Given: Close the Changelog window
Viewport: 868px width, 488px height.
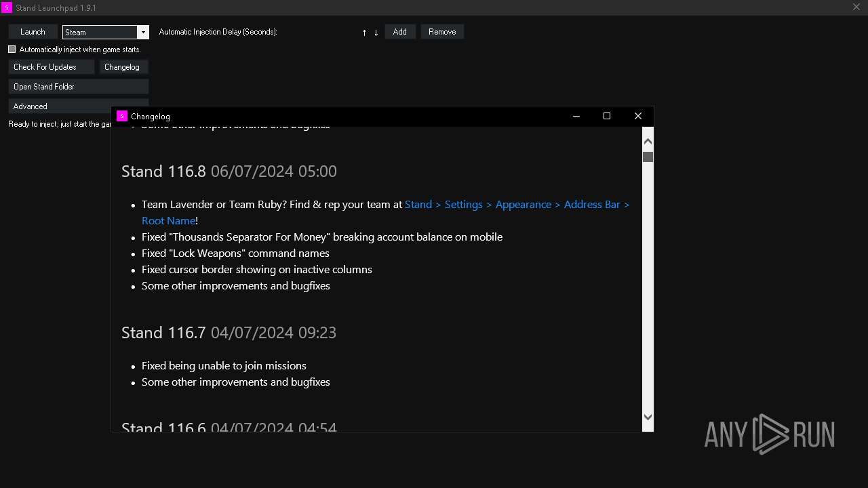Looking at the screenshot, I should (638, 116).
